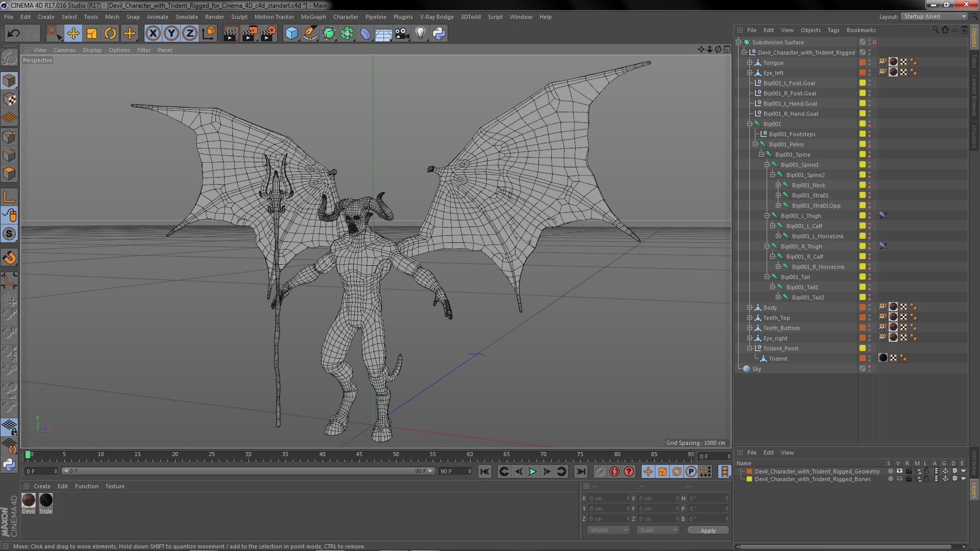This screenshot has width=980, height=551.
Task: Select the Devil_Character_with_Trident_Rigged_Bones layer
Action: [x=813, y=479]
